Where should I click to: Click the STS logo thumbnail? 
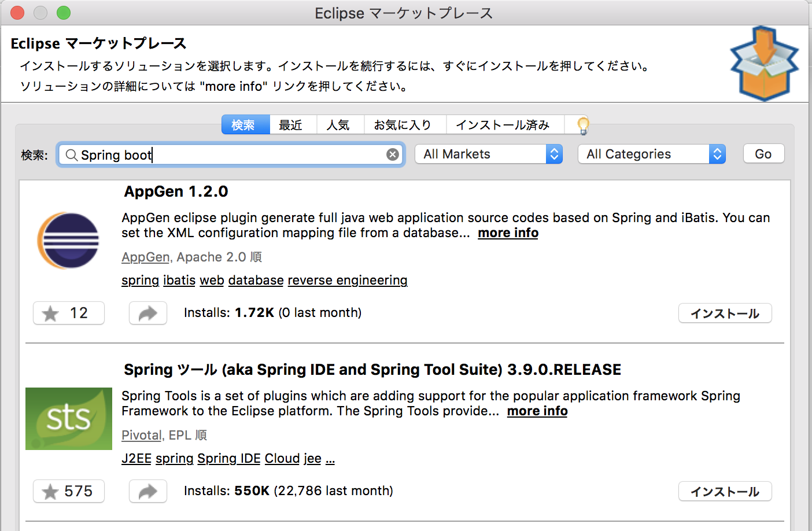[x=69, y=419]
